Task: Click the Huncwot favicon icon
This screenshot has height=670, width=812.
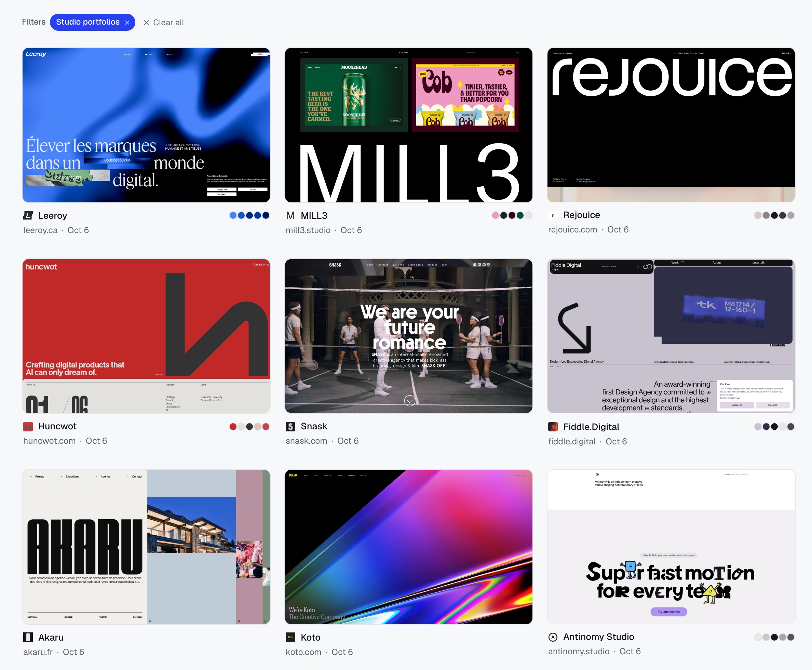Action: 28,427
